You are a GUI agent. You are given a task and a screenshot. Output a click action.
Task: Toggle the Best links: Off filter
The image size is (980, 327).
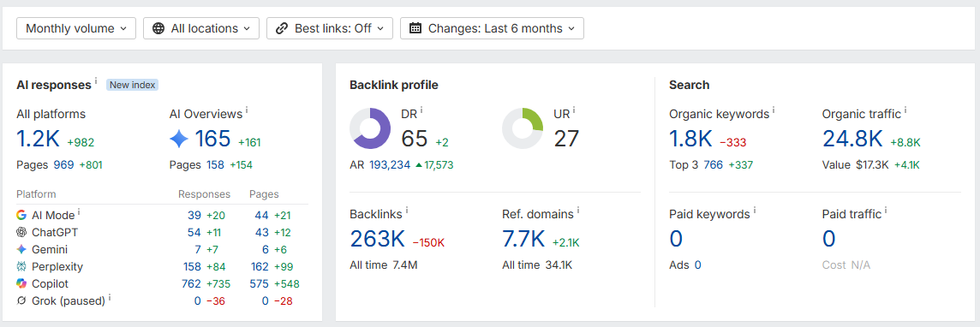tap(329, 28)
